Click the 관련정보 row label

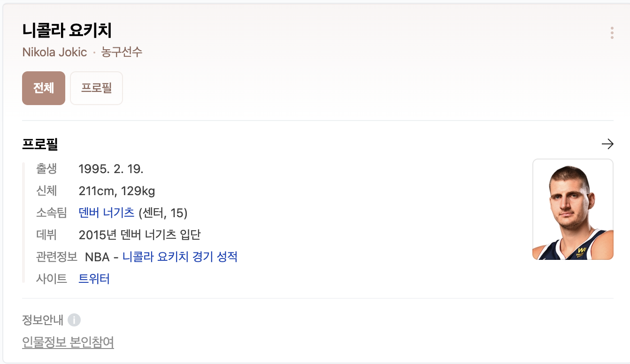(x=57, y=257)
